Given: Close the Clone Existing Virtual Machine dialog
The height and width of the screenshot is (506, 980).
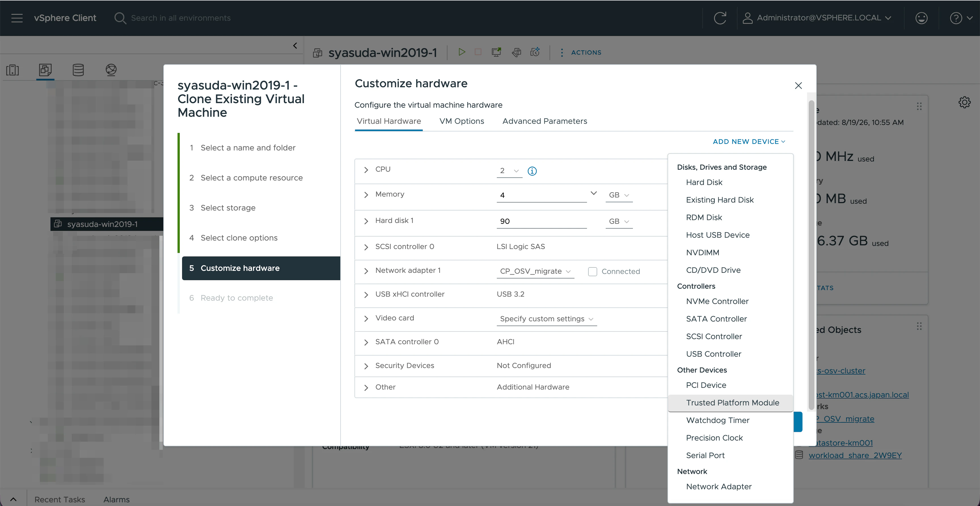Looking at the screenshot, I should [x=798, y=86].
